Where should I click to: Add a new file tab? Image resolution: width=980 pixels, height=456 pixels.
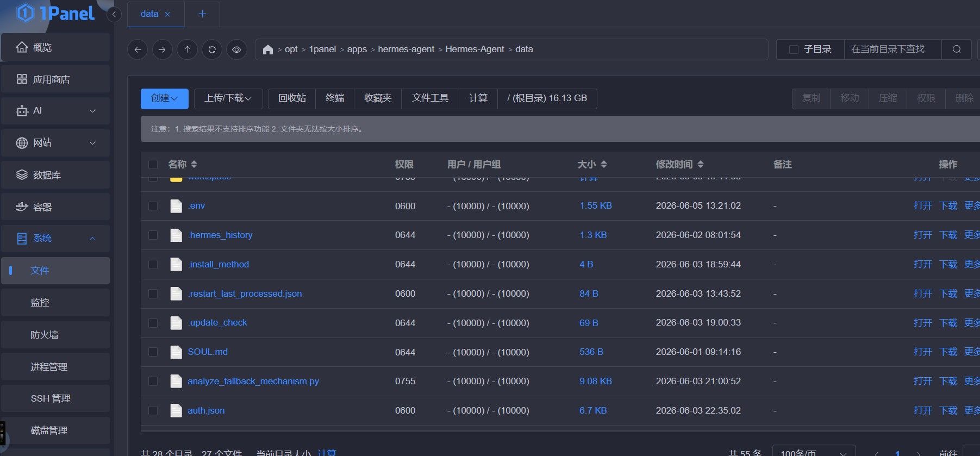click(x=202, y=14)
